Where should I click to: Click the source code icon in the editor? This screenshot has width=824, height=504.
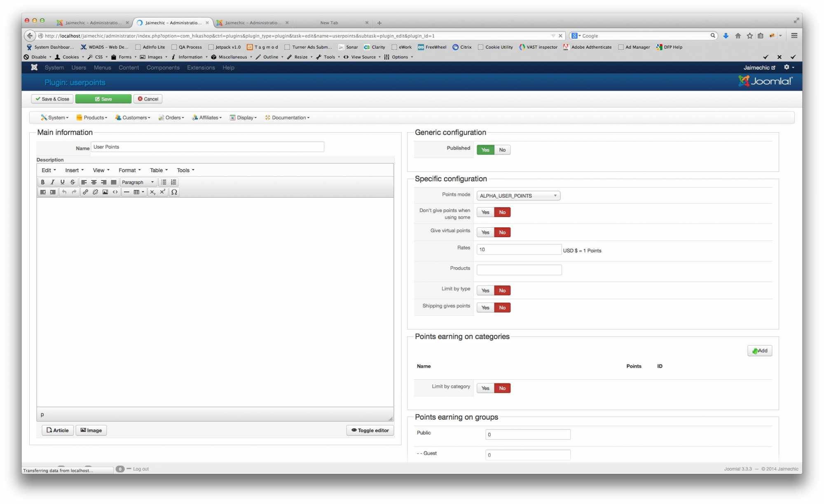(x=115, y=192)
